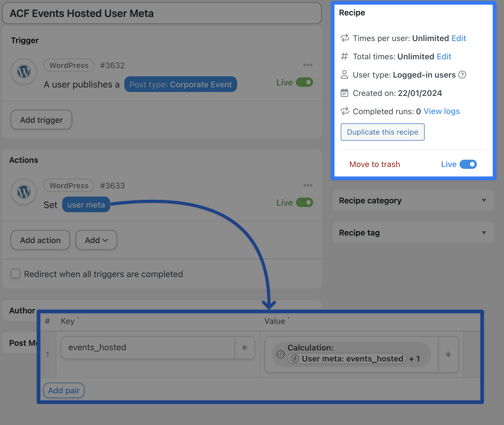Check Redirect when all triggers are completed
Screen dimensions: 504x425
tap(15, 274)
